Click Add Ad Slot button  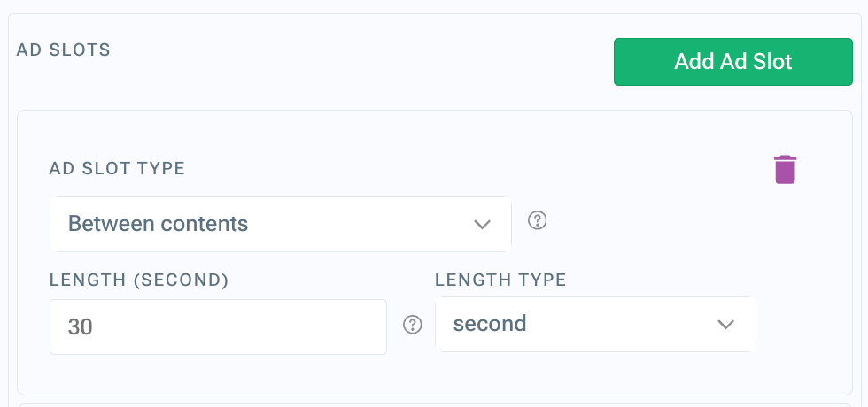point(733,62)
